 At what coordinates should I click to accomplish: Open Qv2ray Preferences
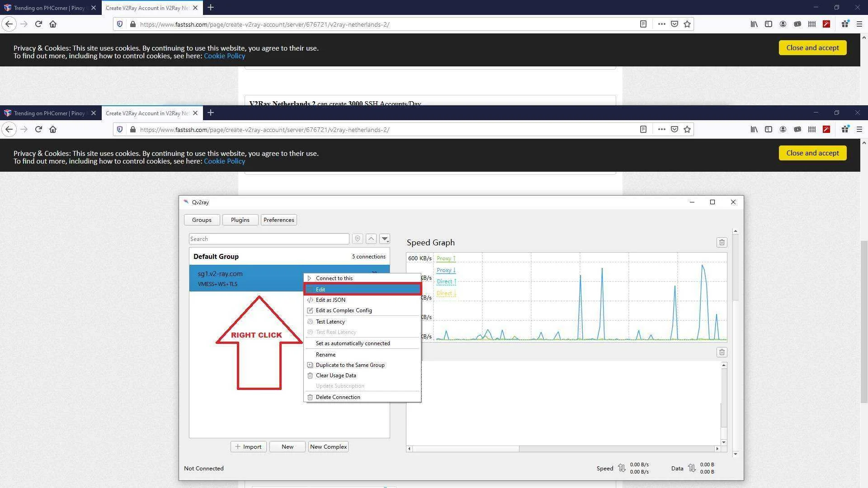[278, 220]
